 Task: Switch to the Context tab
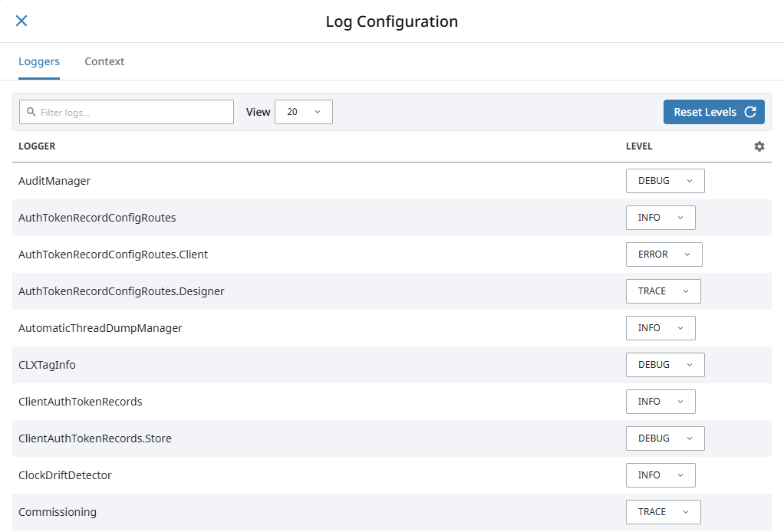click(x=104, y=61)
